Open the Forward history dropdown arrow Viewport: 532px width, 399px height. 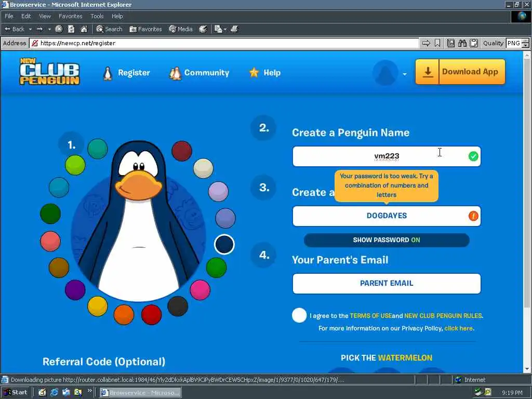49,29
